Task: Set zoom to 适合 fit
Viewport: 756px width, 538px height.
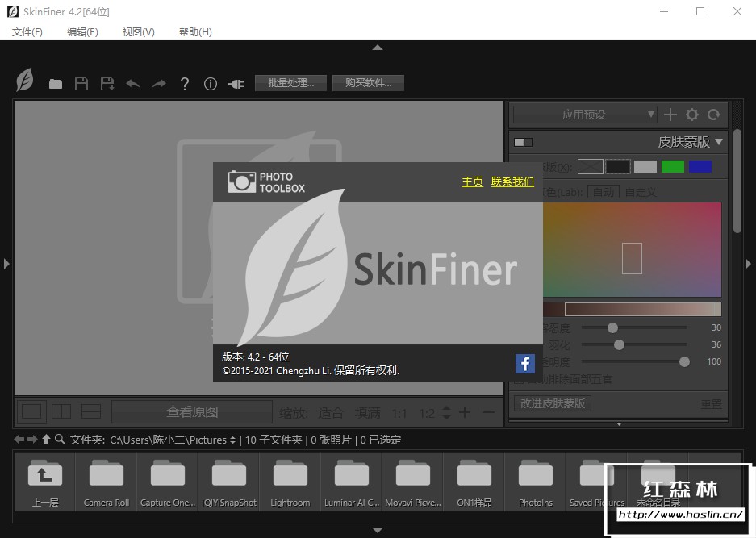Action: (x=330, y=413)
